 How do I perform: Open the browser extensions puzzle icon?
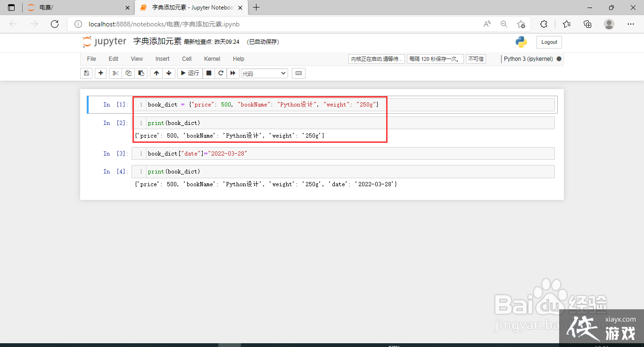click(x=544, y=24)
